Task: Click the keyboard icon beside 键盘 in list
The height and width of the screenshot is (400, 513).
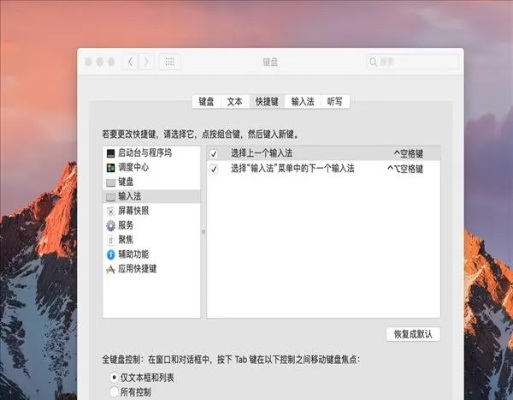Action: click(111, 182)
